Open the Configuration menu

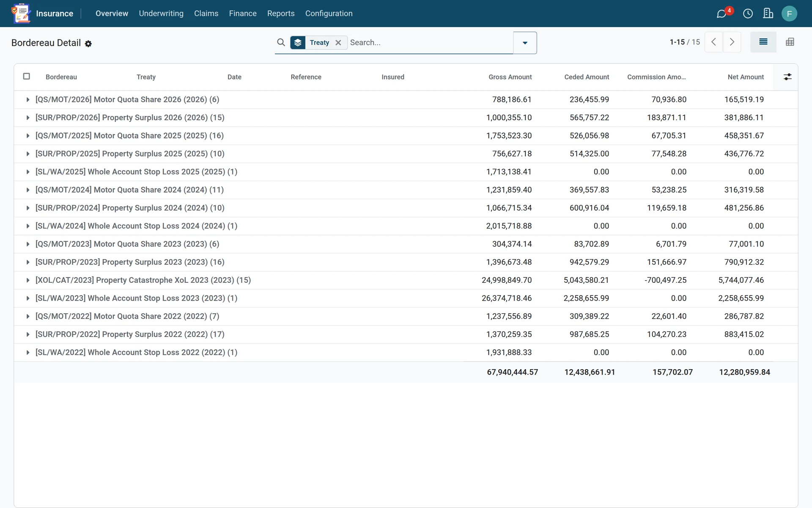[x=329, y=14]
